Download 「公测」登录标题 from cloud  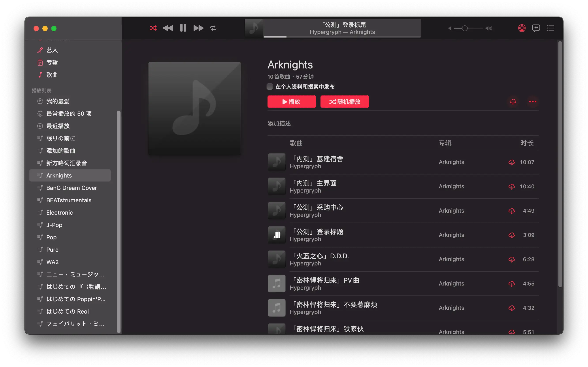click(x=511, y=235)
